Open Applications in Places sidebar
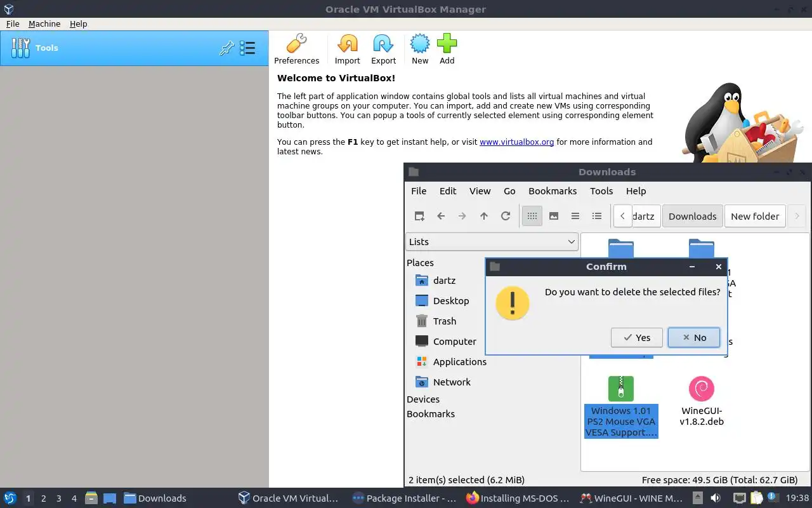The height and width of the screenshot is (508, 812). (x=459, y=362)
